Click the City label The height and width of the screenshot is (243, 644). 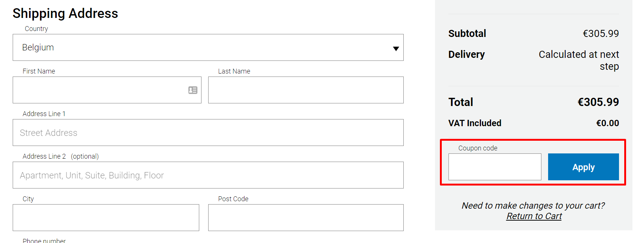click(28, 199)
